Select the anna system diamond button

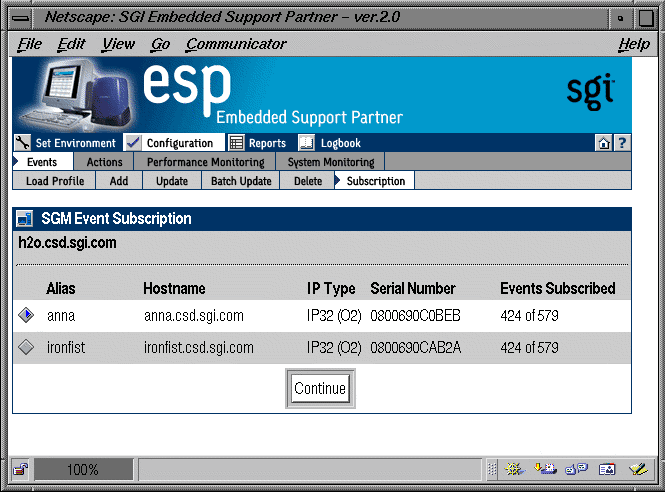click(26, 315)
